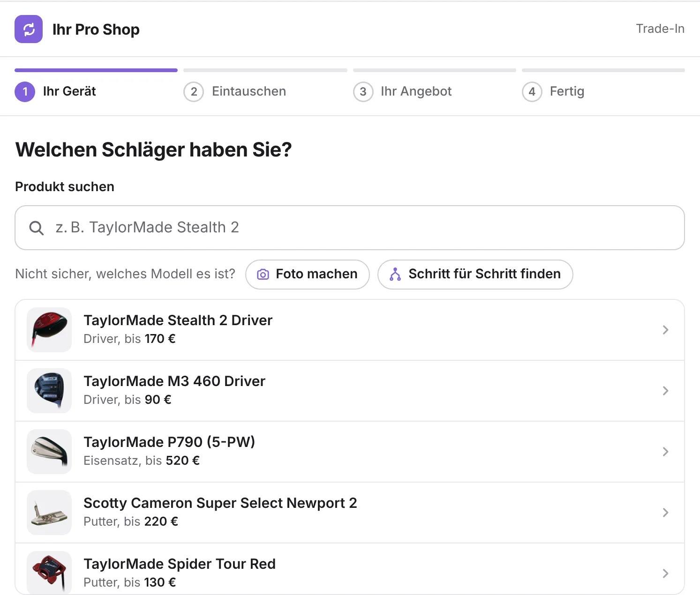Click the price text 'Putter, bis 130 €'

130,582
